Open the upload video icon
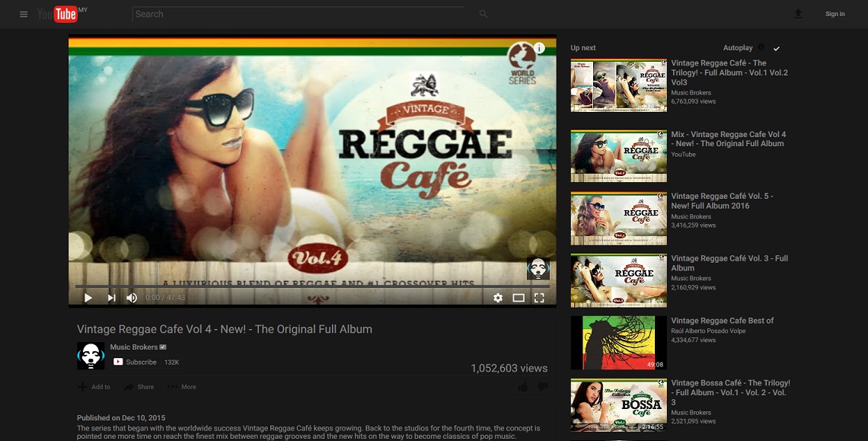Image resolution: width=868 pixels, height=441 pixels. click(798, 14)
